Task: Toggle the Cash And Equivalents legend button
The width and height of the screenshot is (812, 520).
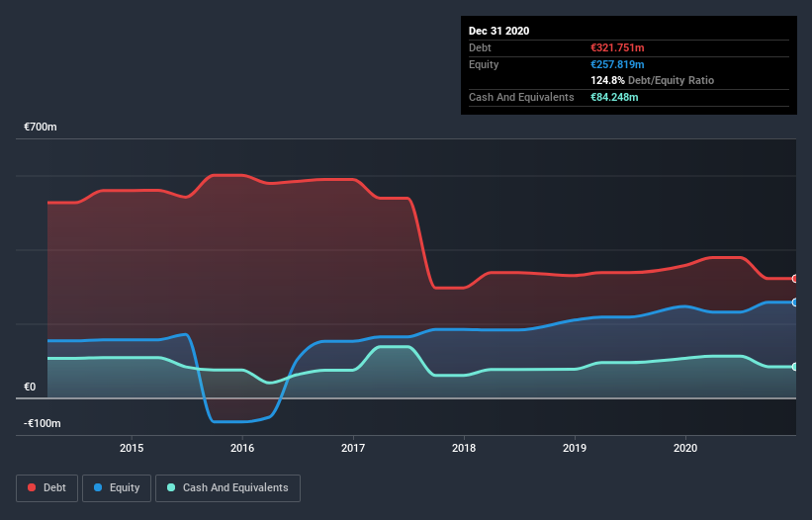Action: tap(227, 488)
